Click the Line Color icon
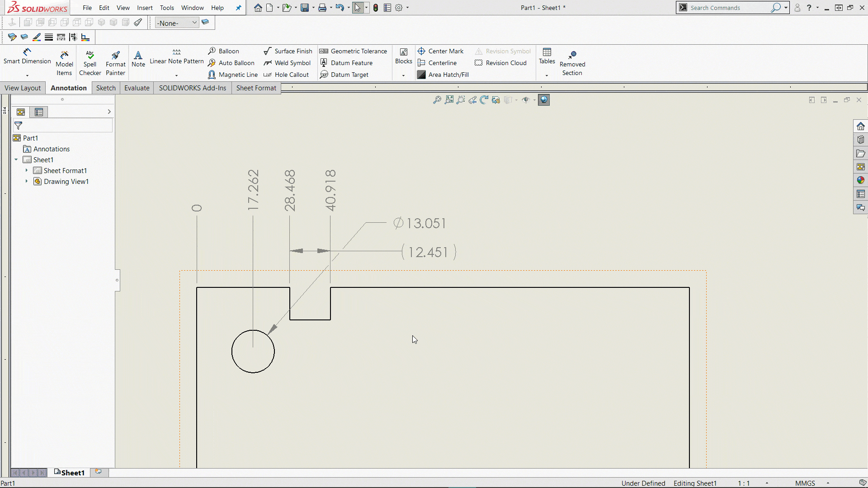Image resolution: width=868 pixels, height=488 pixels. (x=37, y=37)
